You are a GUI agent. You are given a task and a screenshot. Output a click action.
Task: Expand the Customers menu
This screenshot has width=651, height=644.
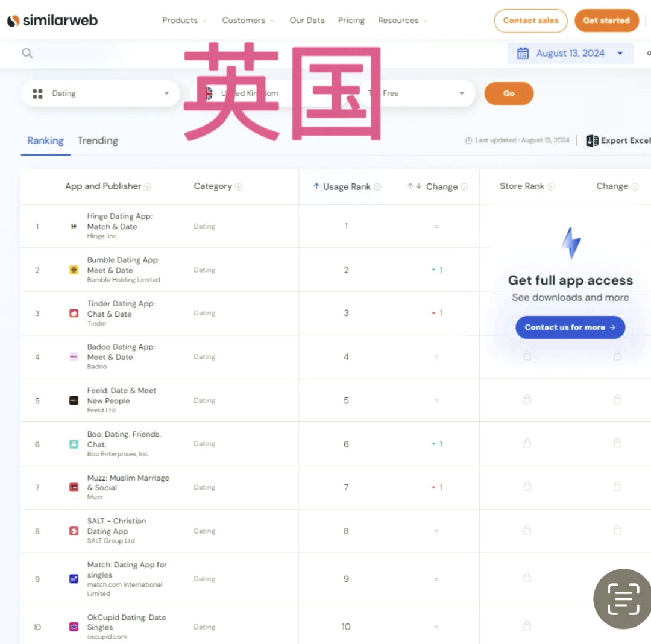coord(248,21)
